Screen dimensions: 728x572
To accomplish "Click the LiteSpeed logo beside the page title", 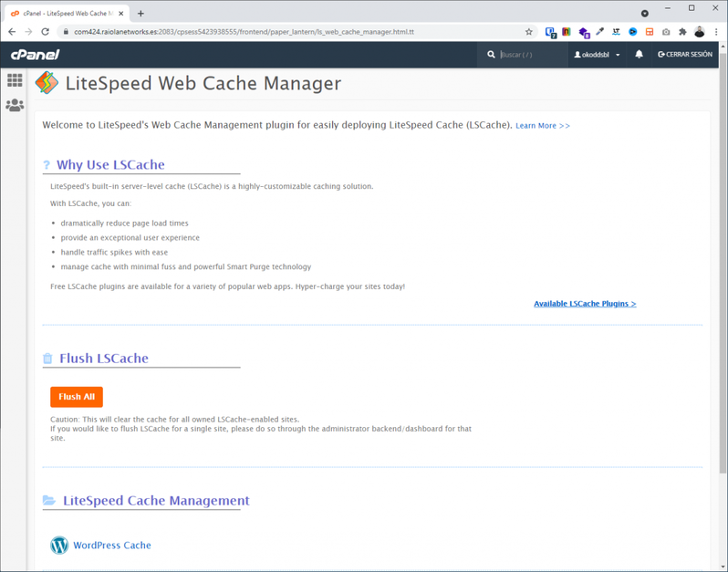I will (x=47, y=83).
